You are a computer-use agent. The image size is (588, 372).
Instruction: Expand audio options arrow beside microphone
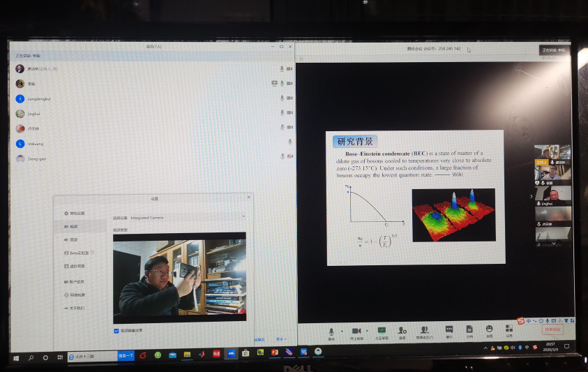[341, 331]
